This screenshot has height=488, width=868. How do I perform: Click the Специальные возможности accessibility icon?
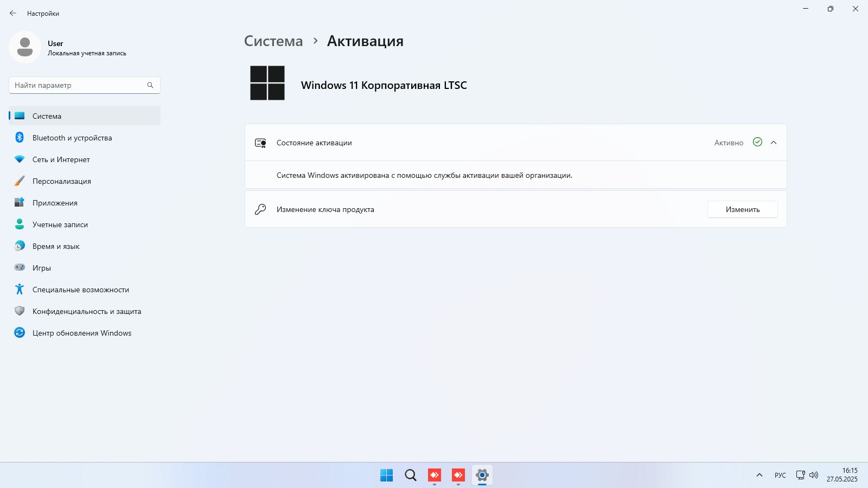(20, 289)
